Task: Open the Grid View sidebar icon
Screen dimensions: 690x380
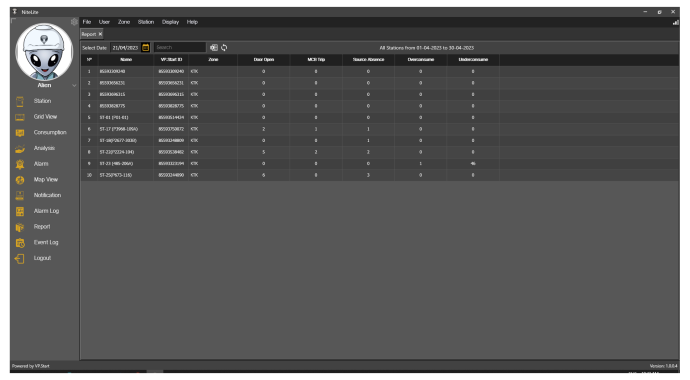Action: pyautogui.click(x=20, y=117)
